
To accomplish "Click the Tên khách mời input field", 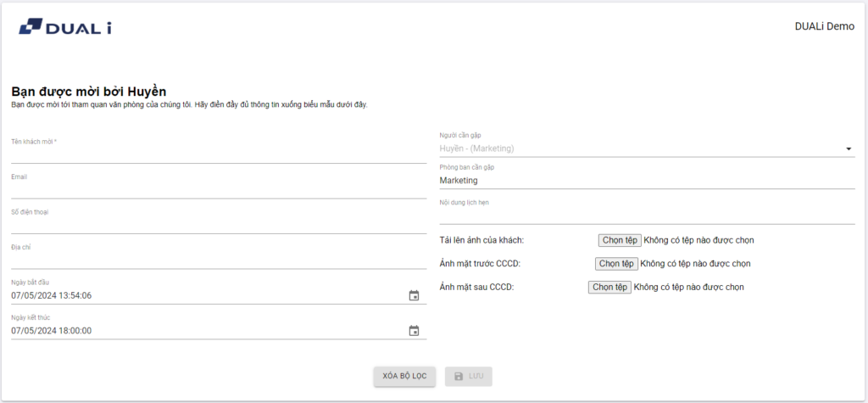I will [x=218, y=154].
